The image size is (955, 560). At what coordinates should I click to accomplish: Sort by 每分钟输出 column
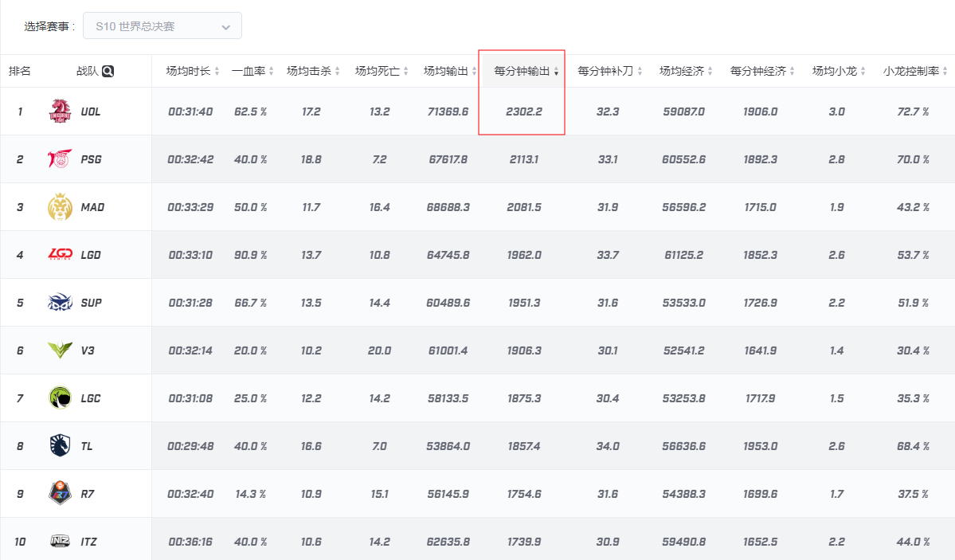pos(526,72)
